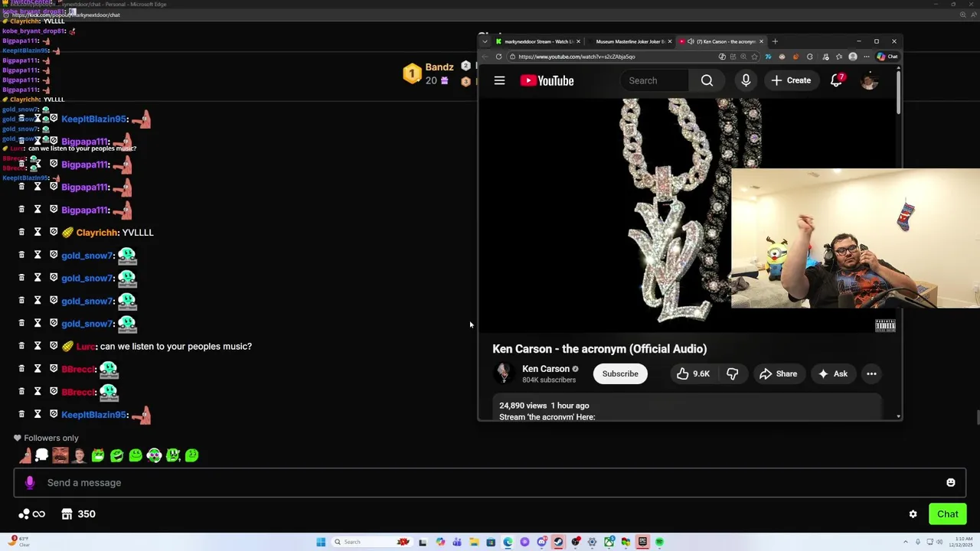Screen dimensions: 980x551
Task: Open the emoji picker in chat input
Action: pos(951,483)
